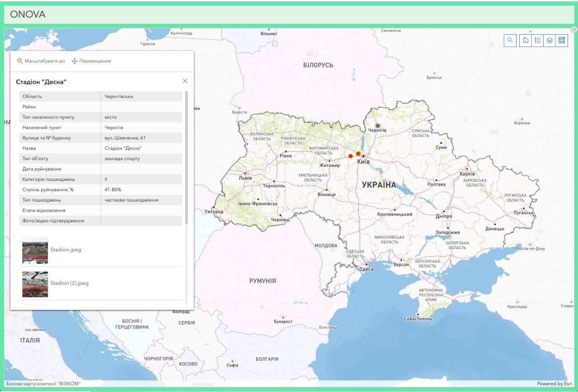Click the УКРАЇНА country label on map
Screen dimensions: 578x392
[379, 185]
